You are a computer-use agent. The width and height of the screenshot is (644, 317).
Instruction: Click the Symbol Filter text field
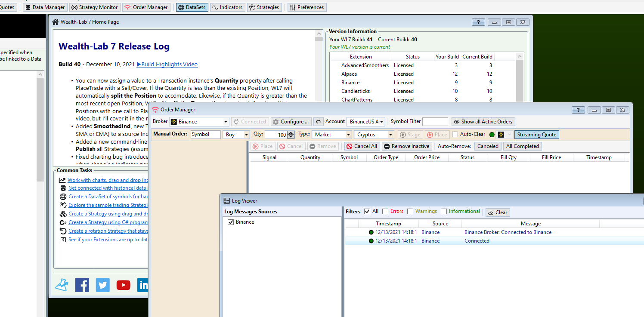(435, 122)
